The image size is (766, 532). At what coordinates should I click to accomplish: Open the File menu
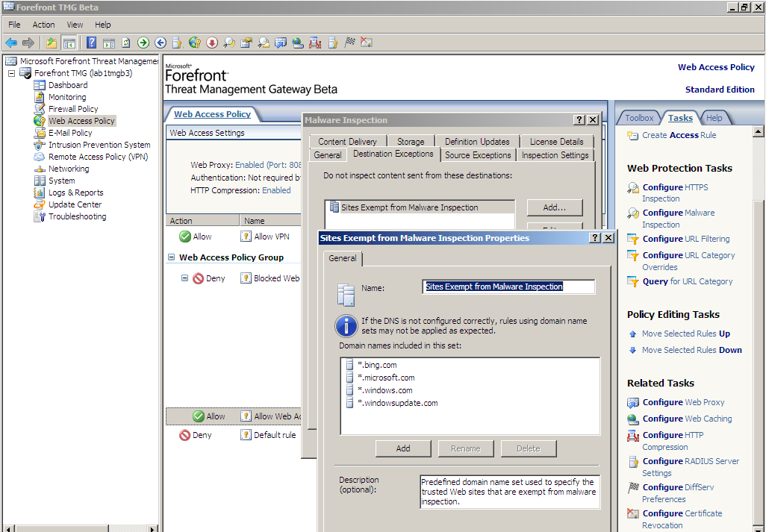[14, 25]
